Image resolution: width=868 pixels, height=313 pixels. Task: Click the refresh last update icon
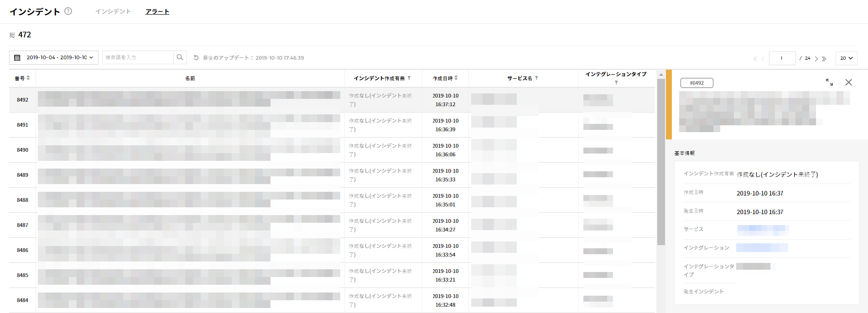pos(196,58)
